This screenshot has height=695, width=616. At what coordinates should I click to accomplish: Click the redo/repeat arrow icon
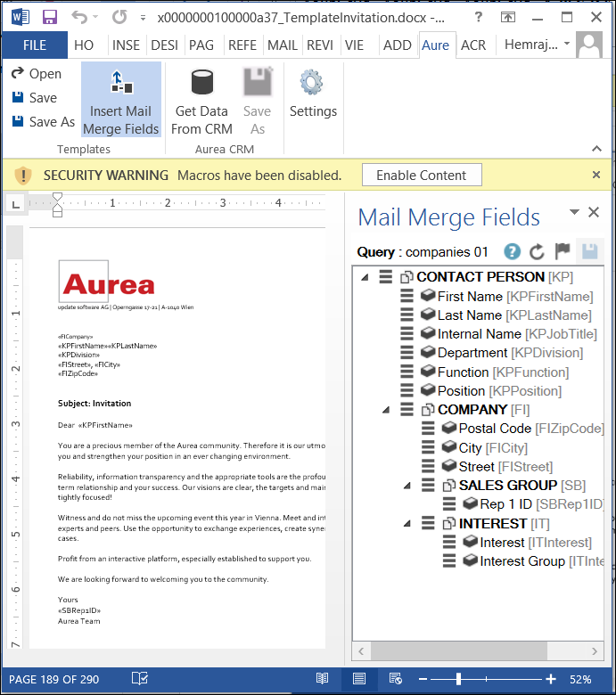coord(119,17)
